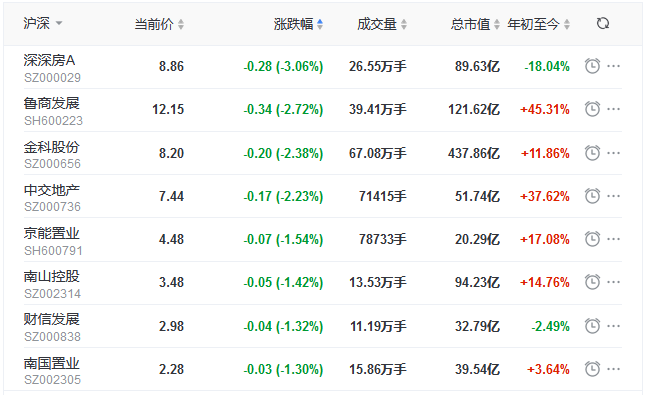Open more options for 财信发展

[x=614, y=326]
